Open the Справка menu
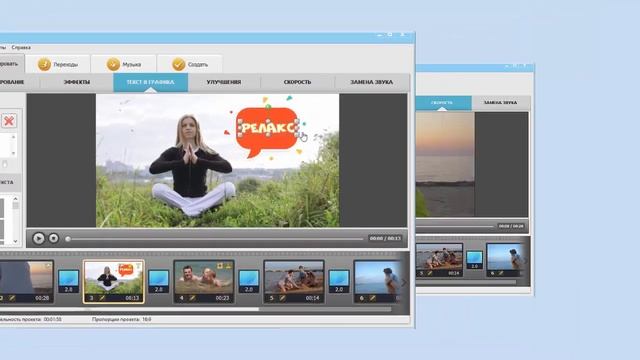 (21, 47)
